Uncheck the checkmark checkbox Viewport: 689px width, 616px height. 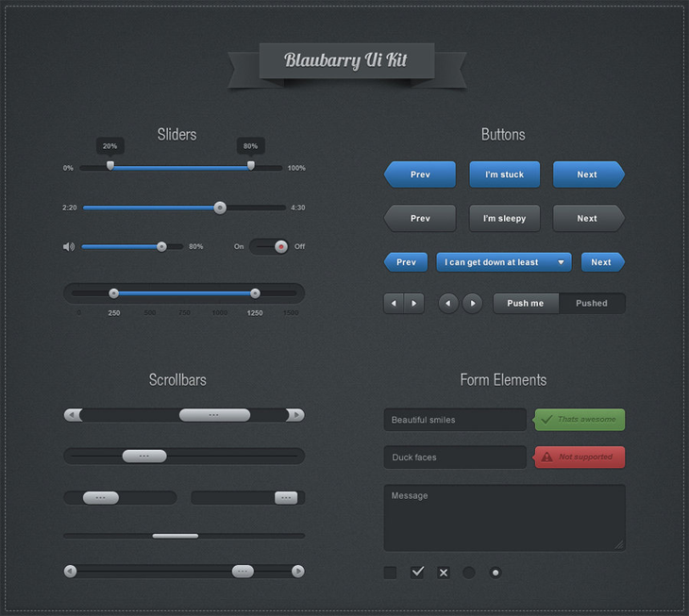(417, 573)
